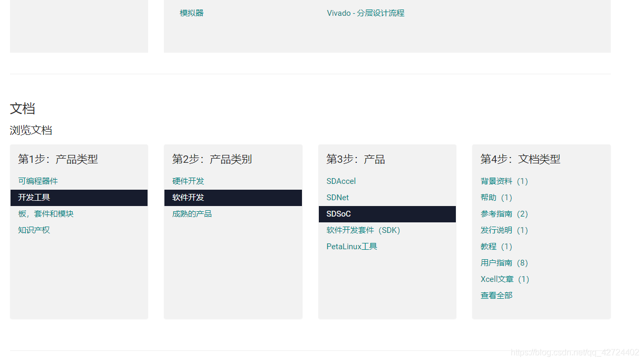644x362 pixels.
Task: Choose 板，套件和模块 product type
Action: [x=46, y=214]
